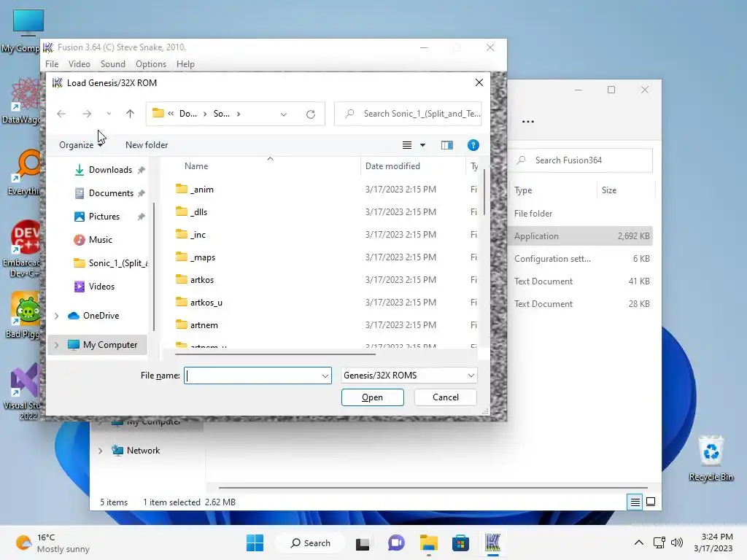Sort files by Date modified column
The image size is (747, 560).
tap(392, 166)
